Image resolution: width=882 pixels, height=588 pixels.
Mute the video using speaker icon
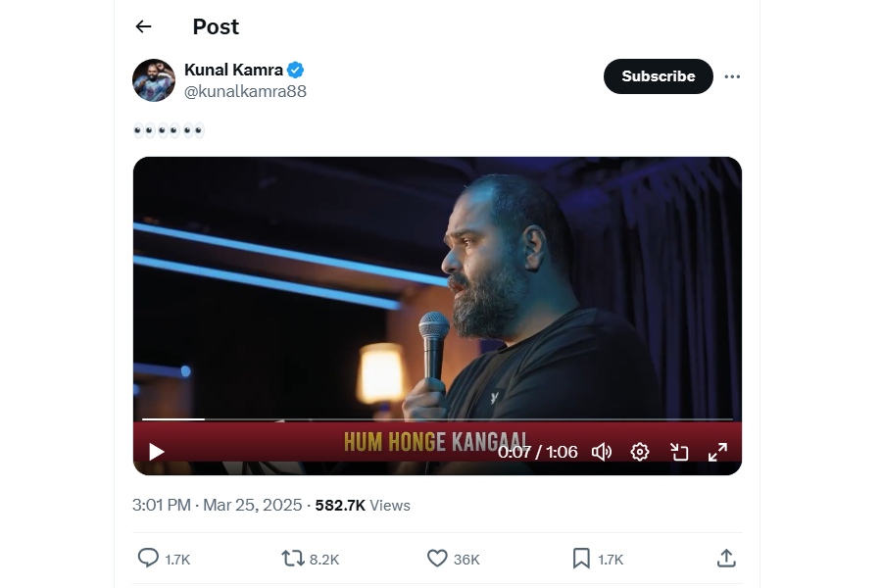tap(602, 452)
